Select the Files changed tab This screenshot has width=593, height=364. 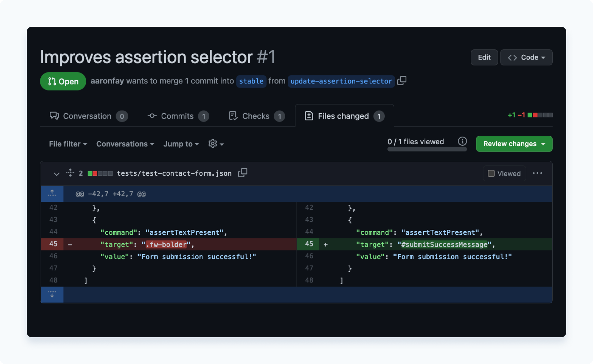(345, 116)
